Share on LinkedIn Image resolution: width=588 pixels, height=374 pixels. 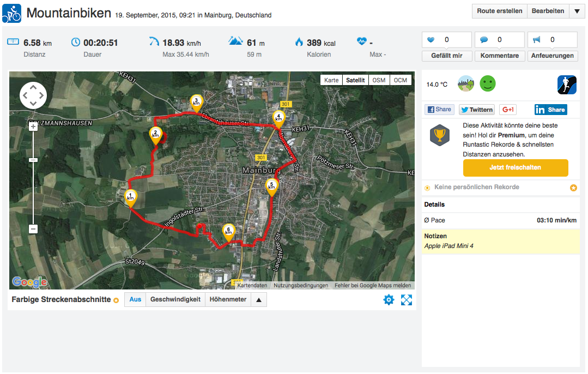click(551, 110)
